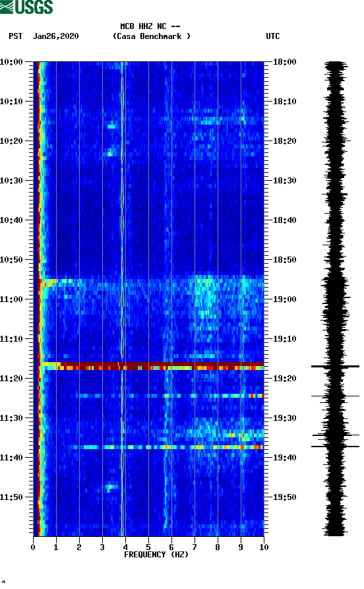This screenshot has height=589, width=364.
Task: Click the '10:10' PST time label
Action: pyautogui.click(x=11, y=102)
